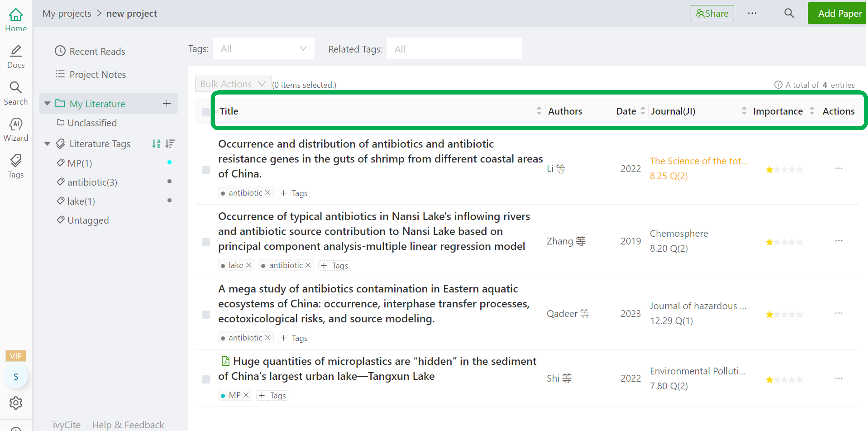Open Project Notes
Image resolution: width=868 pixels, height=431 pixels.
[x=90, y=74]
